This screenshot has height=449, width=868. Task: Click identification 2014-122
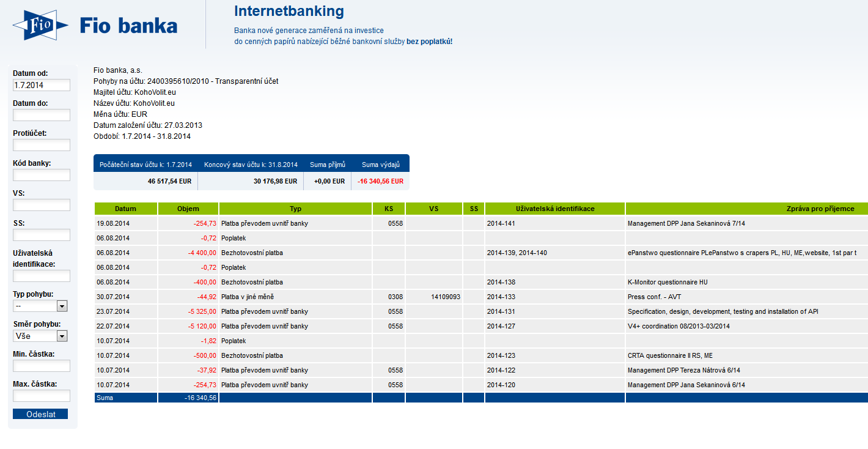501,370
